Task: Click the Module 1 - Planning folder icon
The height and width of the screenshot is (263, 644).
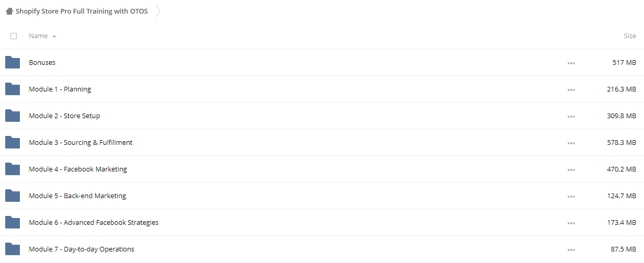Action: coord(13,89)
